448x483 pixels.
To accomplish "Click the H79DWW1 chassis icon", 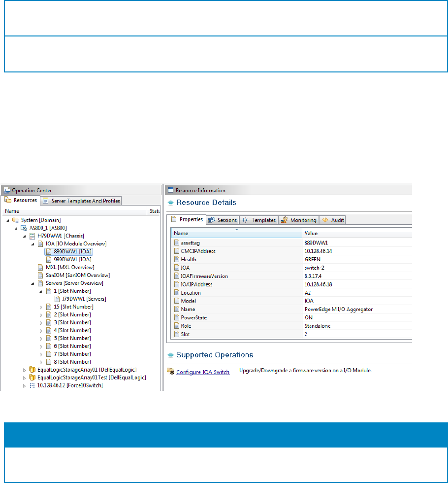I will 32,236.
